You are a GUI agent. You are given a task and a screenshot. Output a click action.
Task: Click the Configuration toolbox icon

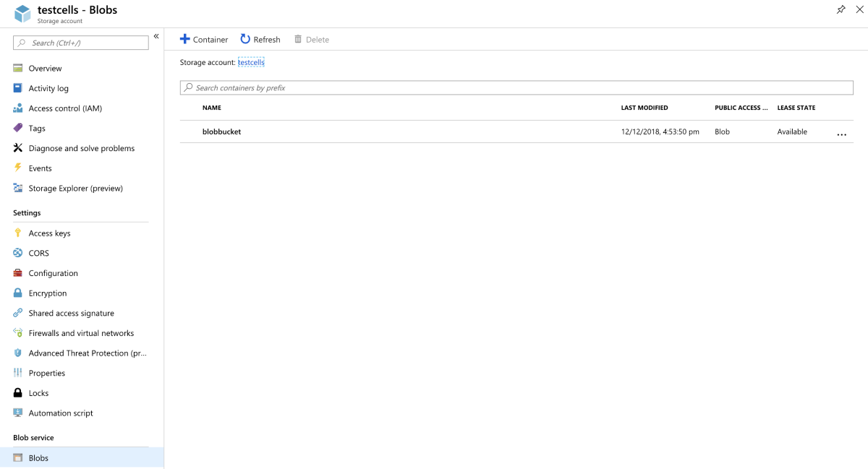[x=18, y=273]
